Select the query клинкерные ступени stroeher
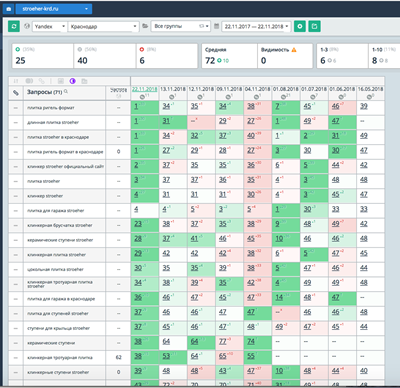This screenshot has width=400, height=388. click(58, 372)
